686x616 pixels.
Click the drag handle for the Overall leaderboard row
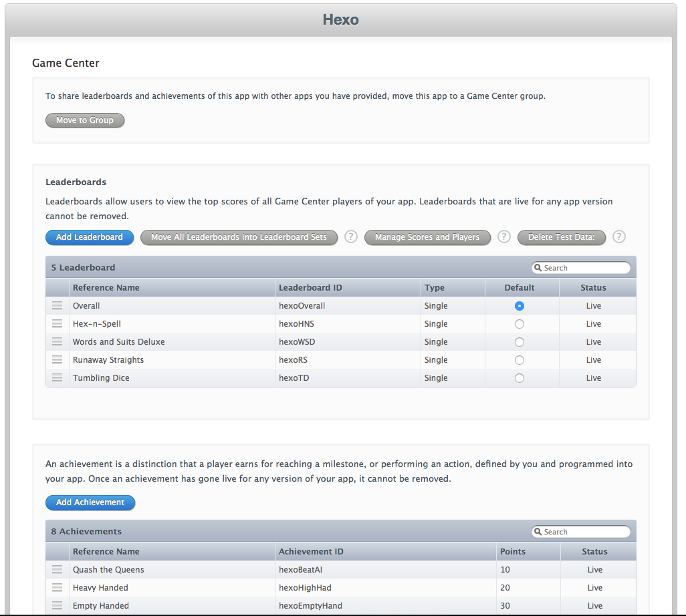point(57,305)
